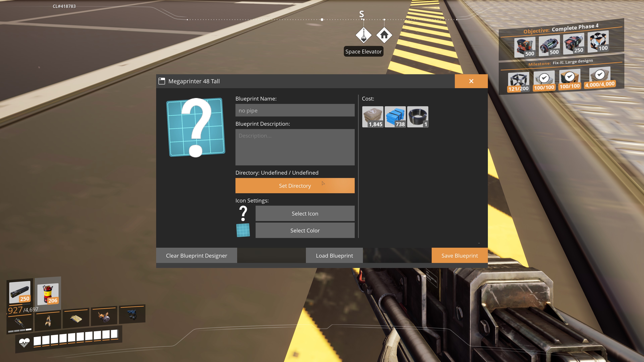Focus the Blueprint Name field
The height and width of the screenshot is (362, 644).
point(295,110)
